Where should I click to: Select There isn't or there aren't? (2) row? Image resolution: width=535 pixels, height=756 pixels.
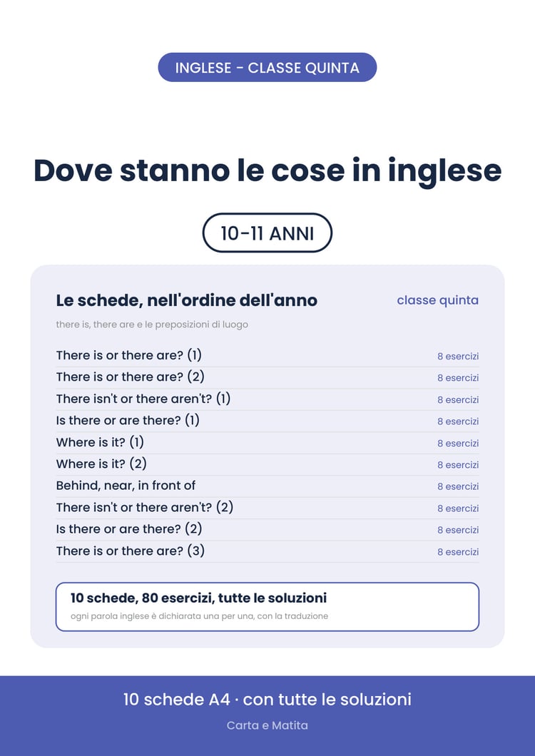tap(267, 508)
